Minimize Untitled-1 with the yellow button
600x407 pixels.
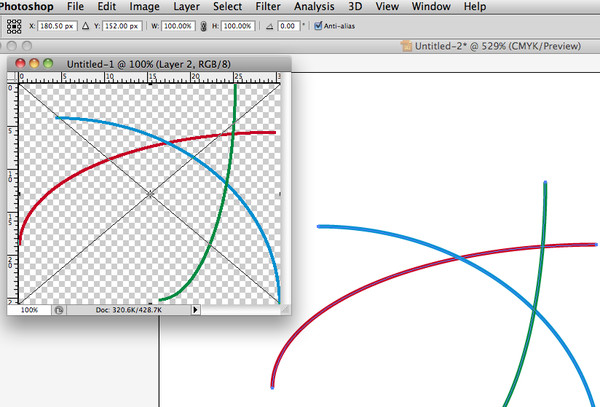[34, 63]
